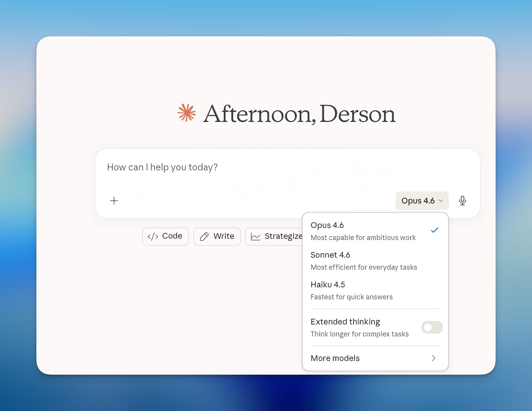Viewport: 532px width, 411px height.
Task: Click the blue checkmark beside Opus 4.6
Action: click(x=434, y=230)
